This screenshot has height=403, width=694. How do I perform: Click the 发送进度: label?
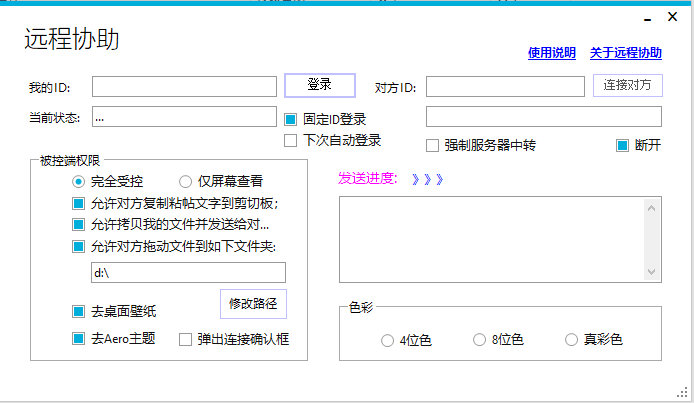click(368, 178)
